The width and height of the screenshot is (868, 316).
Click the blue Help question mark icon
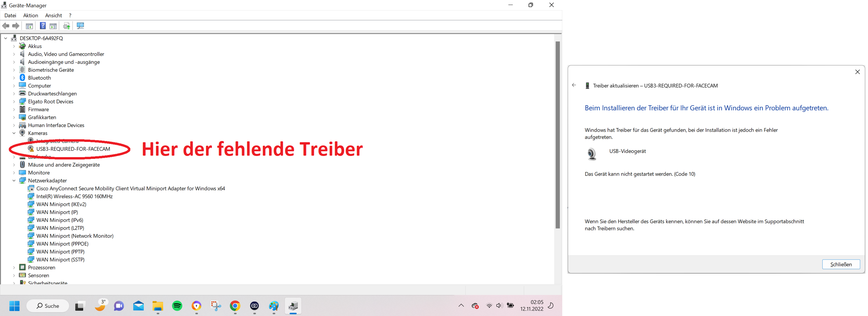(43, 26)
